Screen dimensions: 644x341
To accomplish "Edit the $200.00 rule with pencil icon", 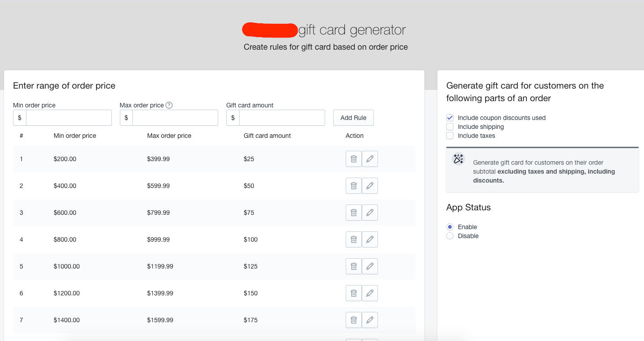I will point(370,159).
